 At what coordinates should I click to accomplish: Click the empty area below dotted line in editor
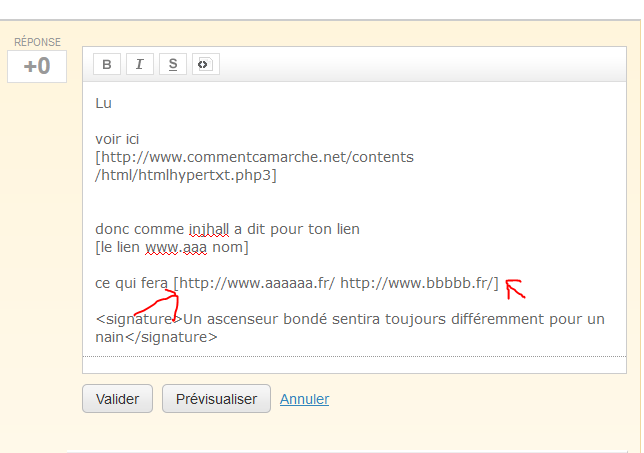point(354,365)
